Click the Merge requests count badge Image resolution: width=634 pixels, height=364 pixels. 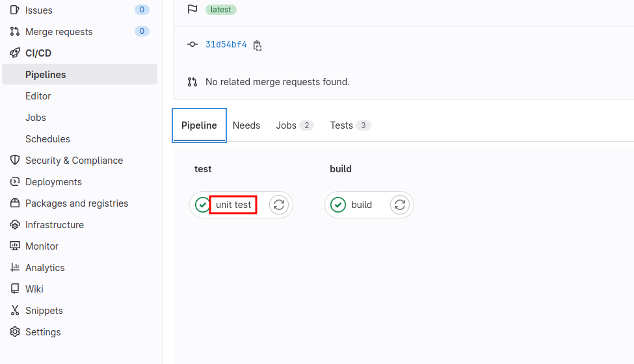pyautogui.click(x=142, y=31)
